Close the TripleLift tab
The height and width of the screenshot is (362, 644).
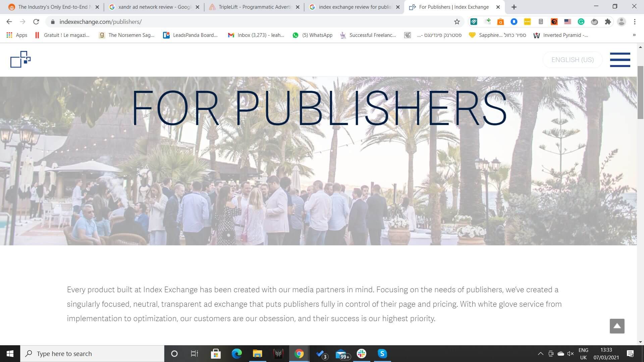(298, 7)
